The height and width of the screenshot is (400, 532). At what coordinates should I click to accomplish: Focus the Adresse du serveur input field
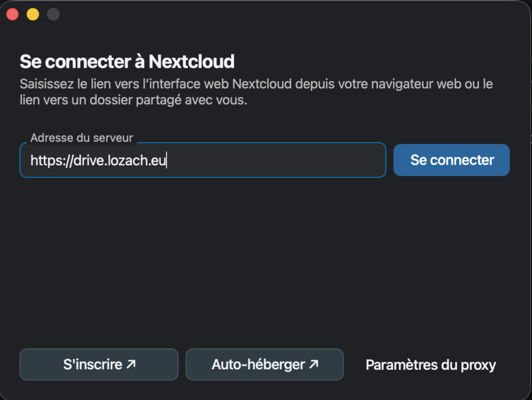point(203,160)
